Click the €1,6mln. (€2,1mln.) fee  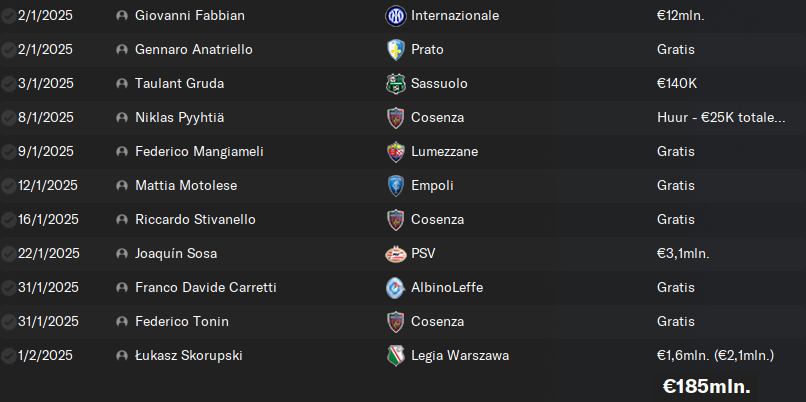pyautogui.click(x=715, y=356)
